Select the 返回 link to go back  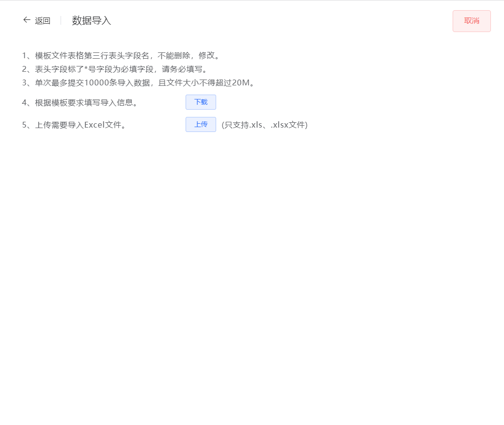coord(41,20)
